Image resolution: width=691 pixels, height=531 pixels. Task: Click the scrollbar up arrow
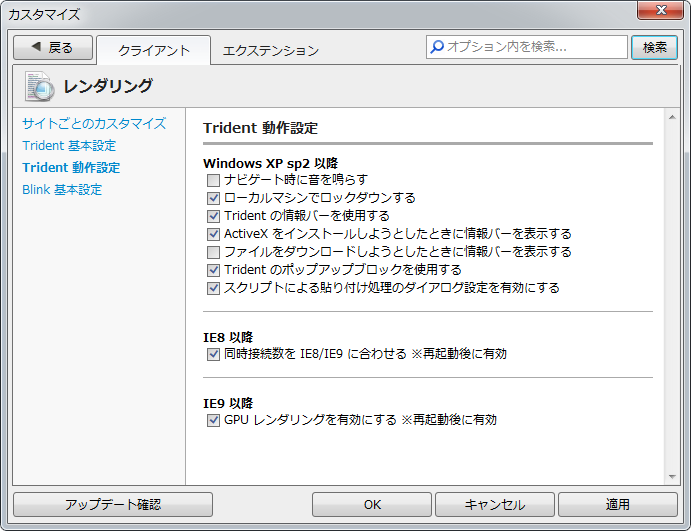click(672, 117)
